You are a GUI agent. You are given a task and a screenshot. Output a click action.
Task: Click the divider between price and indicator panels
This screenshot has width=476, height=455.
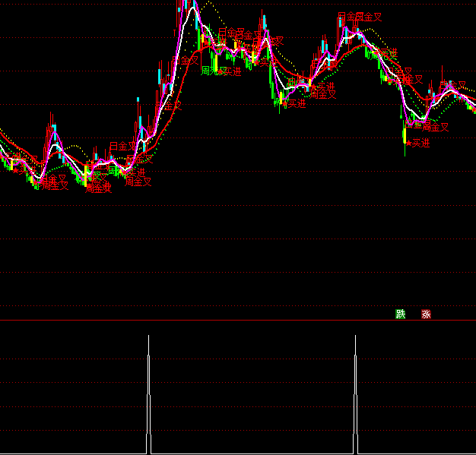[238, 320]
